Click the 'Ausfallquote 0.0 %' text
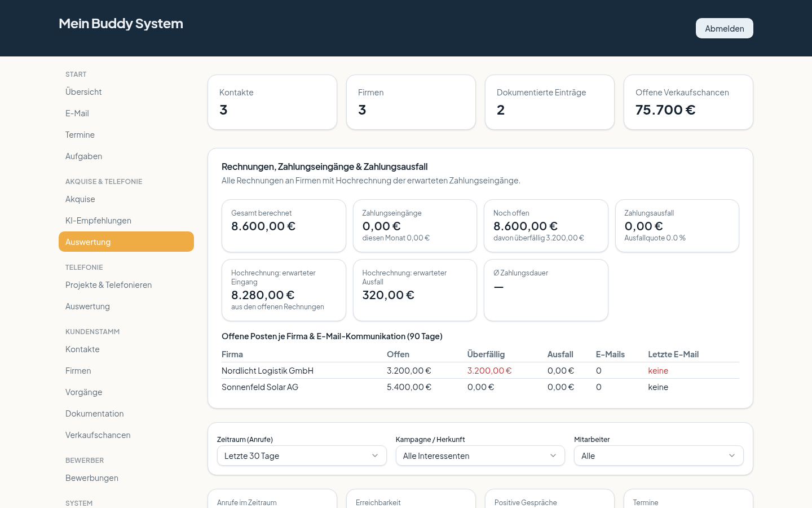Viewport: 812px width, 508px height. coord(655,238)
